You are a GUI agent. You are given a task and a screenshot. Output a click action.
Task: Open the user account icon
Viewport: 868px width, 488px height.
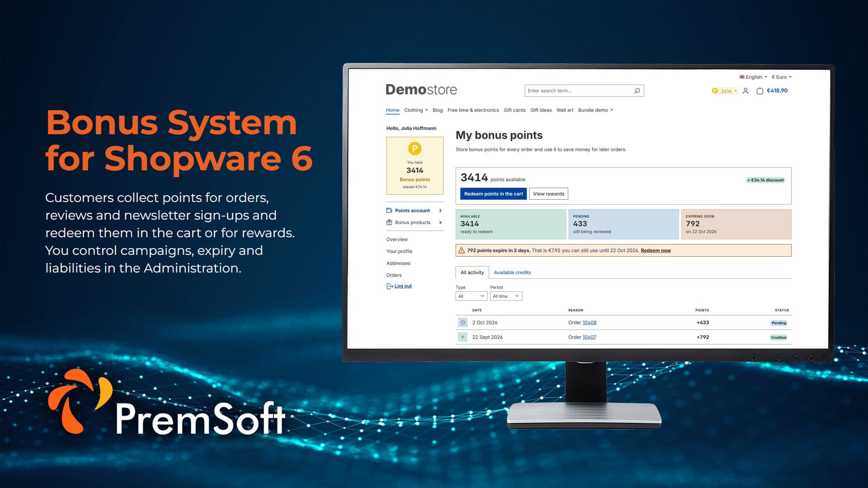[x=745, y=91]
